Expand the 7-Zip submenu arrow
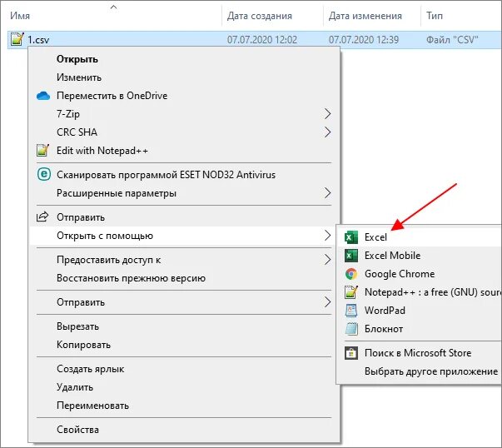502x448 pixels. [327, 114]
